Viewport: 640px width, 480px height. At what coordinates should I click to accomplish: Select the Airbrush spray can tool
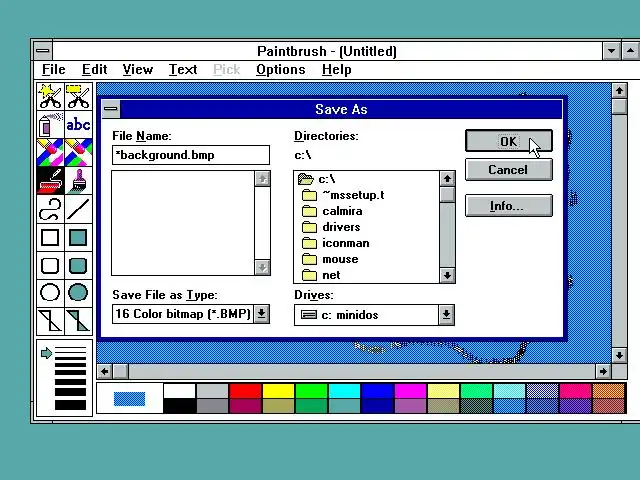[50, 124]
